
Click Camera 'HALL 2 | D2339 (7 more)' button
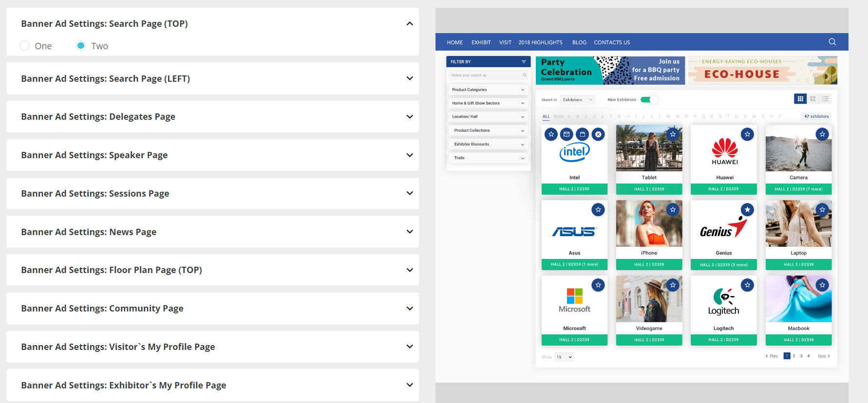[799, 189]
